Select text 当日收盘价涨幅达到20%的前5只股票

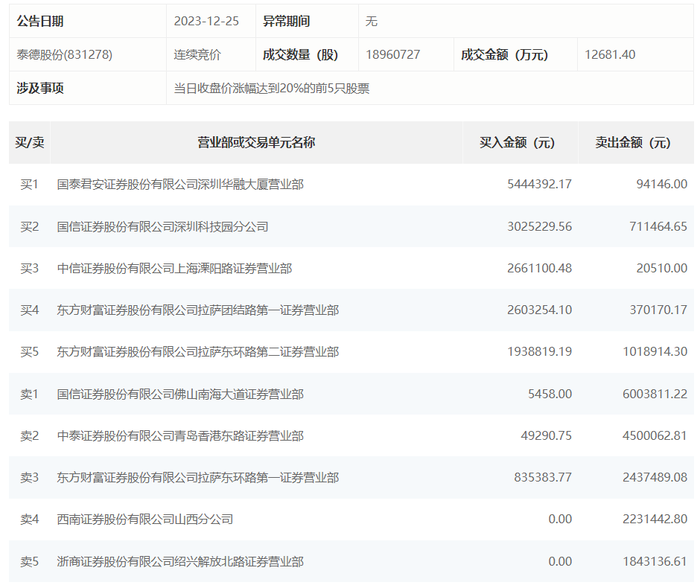[x=271, y=88]
